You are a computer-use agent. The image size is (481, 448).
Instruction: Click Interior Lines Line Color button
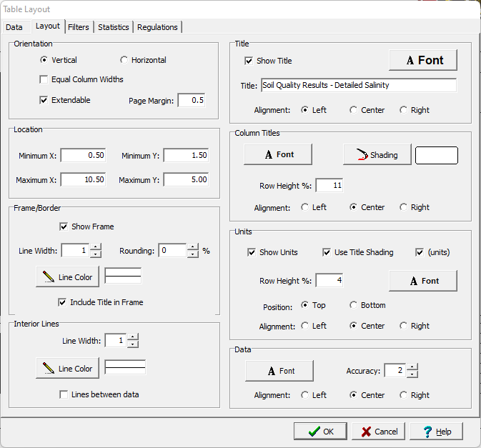click(x=67, y=368)
